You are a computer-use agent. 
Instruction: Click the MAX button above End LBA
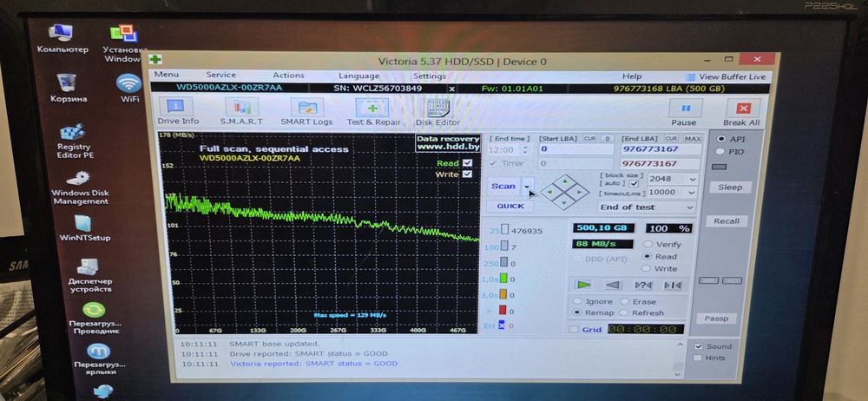point(692,139)
